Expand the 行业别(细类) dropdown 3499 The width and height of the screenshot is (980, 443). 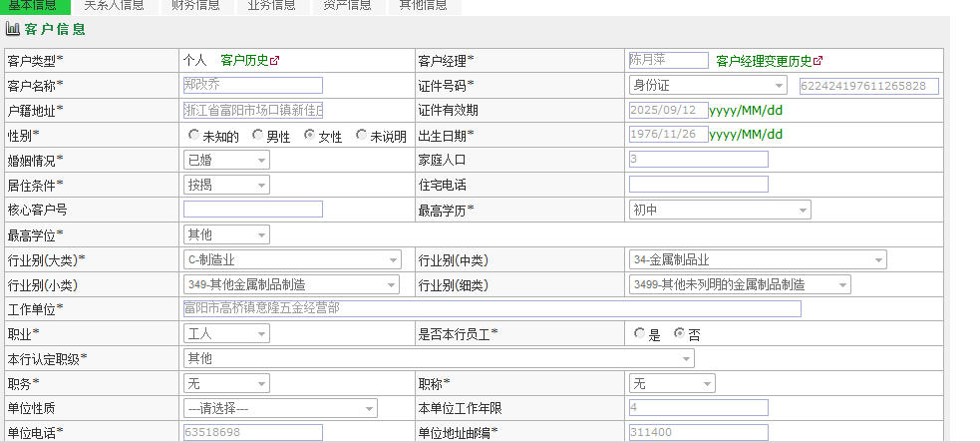[x=740, y=284]
